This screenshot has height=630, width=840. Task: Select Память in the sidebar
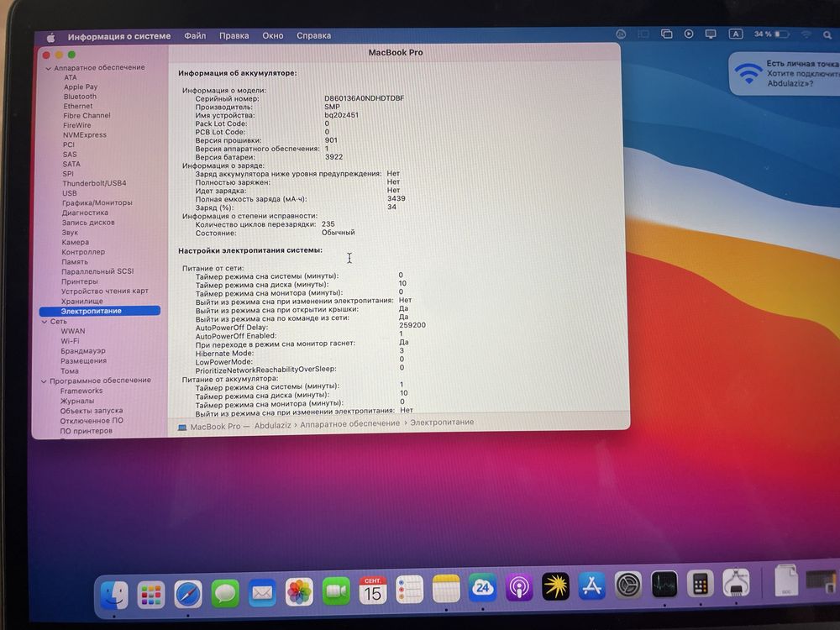75,262
